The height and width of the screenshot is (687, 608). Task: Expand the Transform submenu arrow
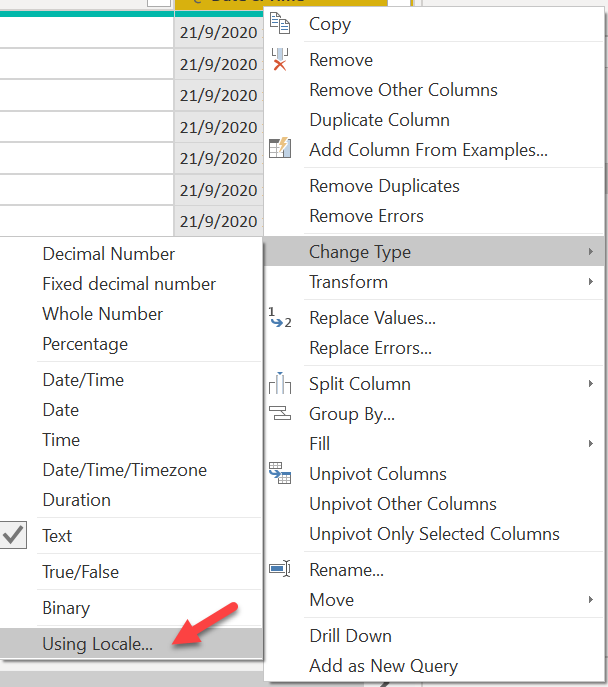coord(590,282)
